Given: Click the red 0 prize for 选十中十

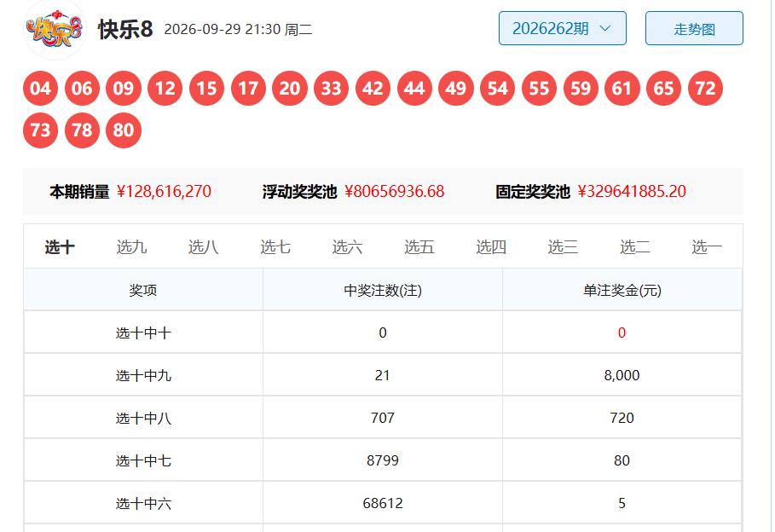Looking at the screenshot, I should click(622, 332).
